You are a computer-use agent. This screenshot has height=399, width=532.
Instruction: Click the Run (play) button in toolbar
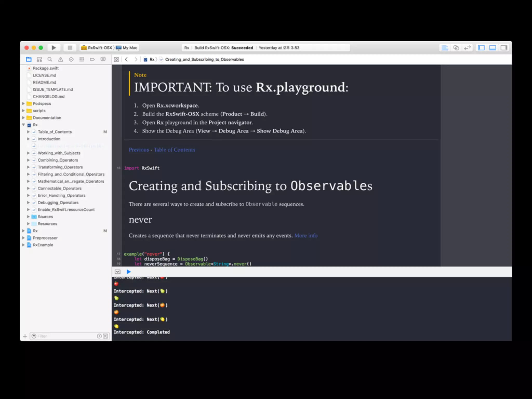click(x=54, y=48)
